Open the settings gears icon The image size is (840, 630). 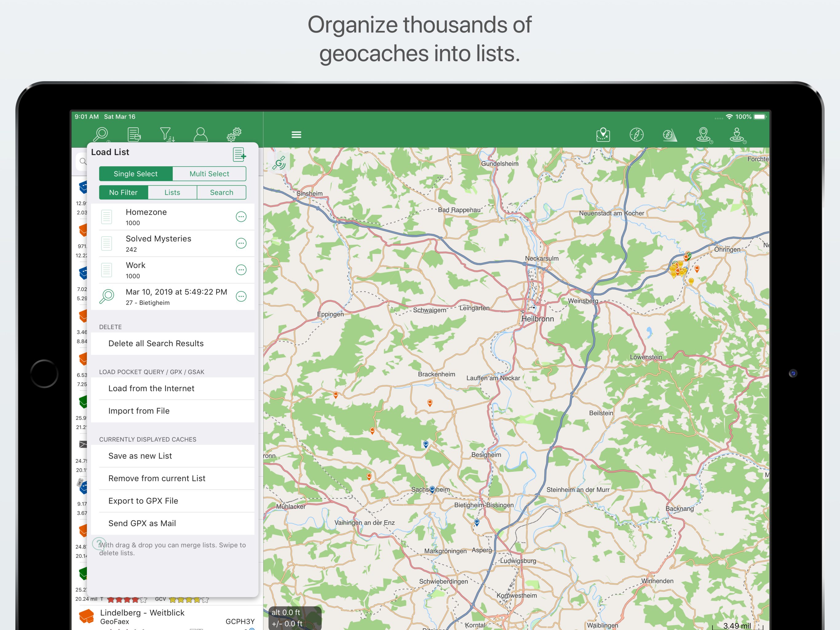coord(234,134)
